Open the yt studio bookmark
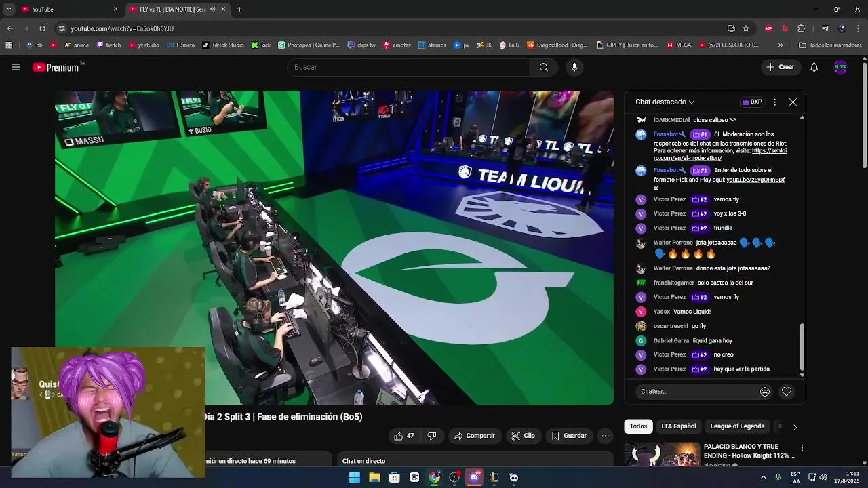The image size is (868, 488). pyautogui.click(x=144, y=45)
